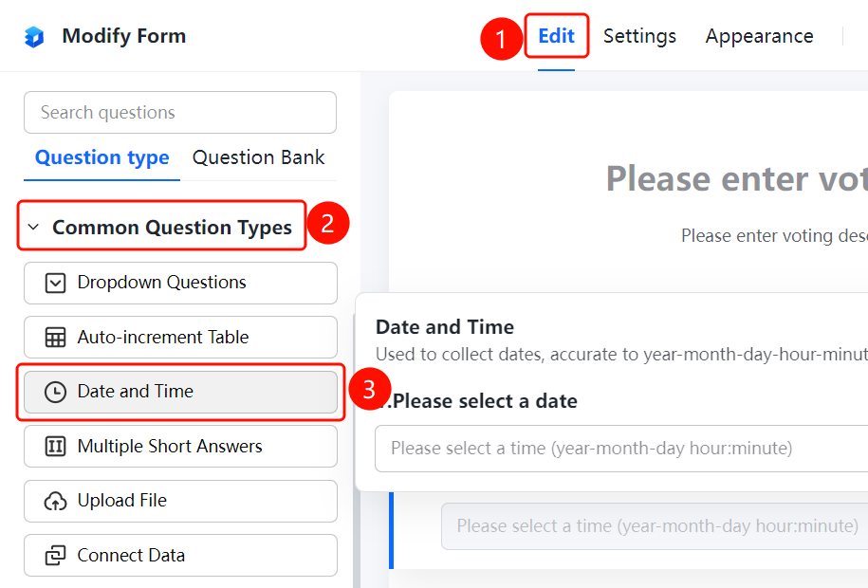The image size is (868, 588).
Task: Click the Upload File cloud icon
Action: click(x=55, y=501)
